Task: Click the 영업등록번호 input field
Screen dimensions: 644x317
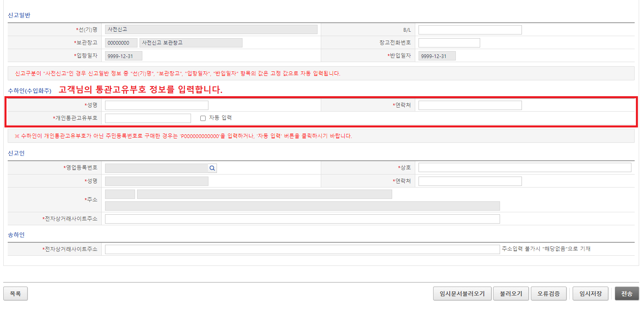Action: click(157, 168)
